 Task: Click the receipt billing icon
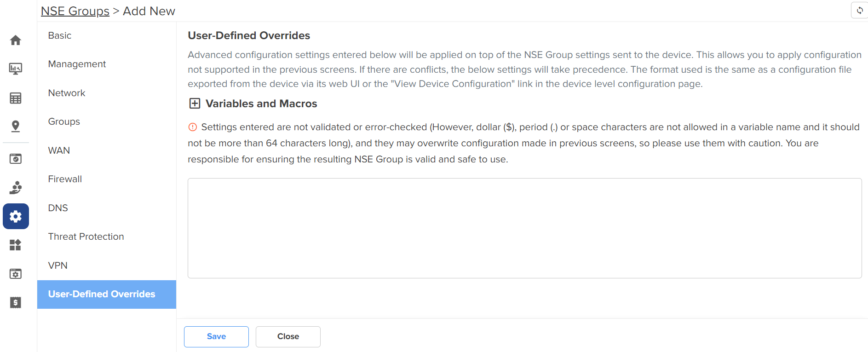(16, 302)
